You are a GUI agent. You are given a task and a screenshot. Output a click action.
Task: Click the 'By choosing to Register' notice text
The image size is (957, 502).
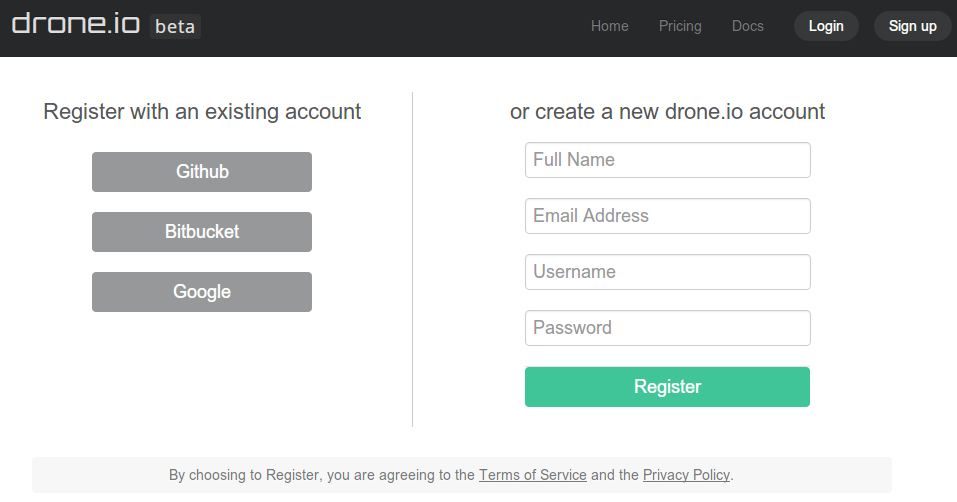[x=320, y=475]
